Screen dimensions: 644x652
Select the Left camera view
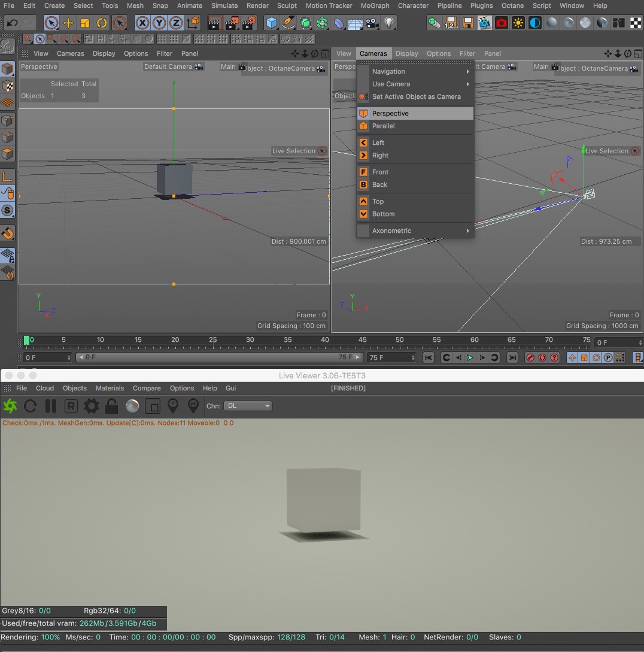(415, 142)
